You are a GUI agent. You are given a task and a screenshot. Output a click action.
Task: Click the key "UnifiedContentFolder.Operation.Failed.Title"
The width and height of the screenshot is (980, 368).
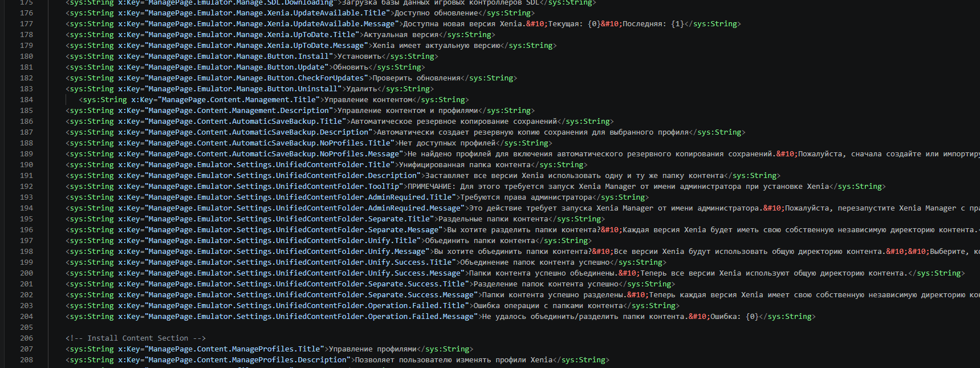point(371,305)
